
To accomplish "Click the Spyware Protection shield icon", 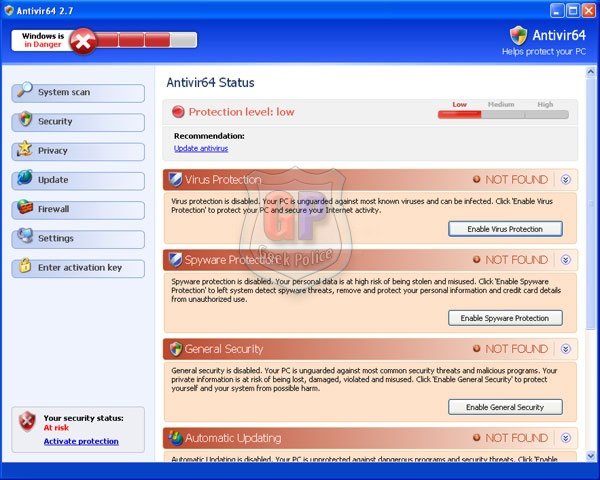I will [x=175, y=260].
